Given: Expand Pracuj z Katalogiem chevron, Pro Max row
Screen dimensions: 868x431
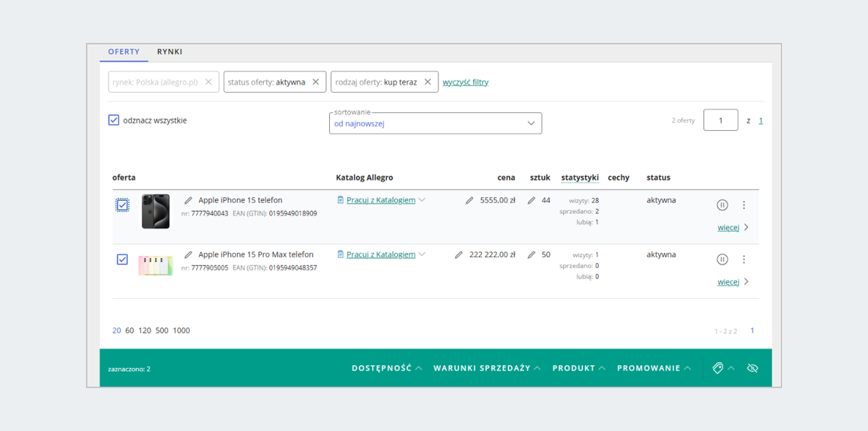Looking at the screenshot, I should click(422, 254).
